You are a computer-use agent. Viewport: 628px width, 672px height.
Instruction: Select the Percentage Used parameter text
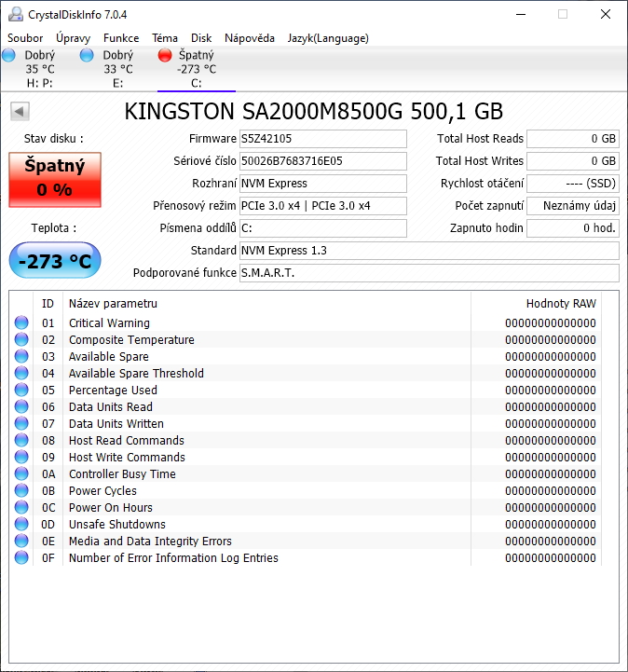113,390
